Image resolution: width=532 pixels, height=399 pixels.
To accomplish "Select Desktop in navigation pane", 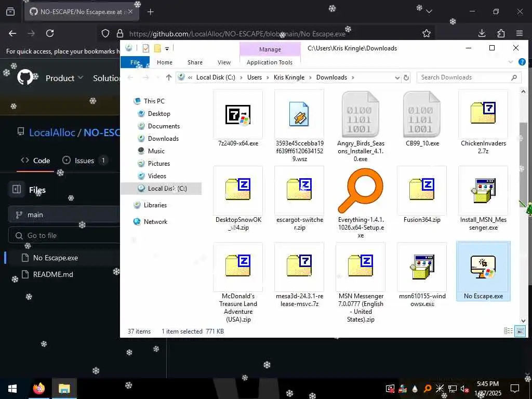I will coord(159,114).
